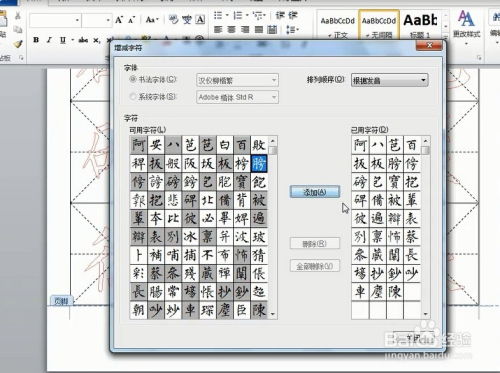Viewport: 500px width, 373px height.
Task: Select character 阿 in used characters list
Action: click(360, 145)
